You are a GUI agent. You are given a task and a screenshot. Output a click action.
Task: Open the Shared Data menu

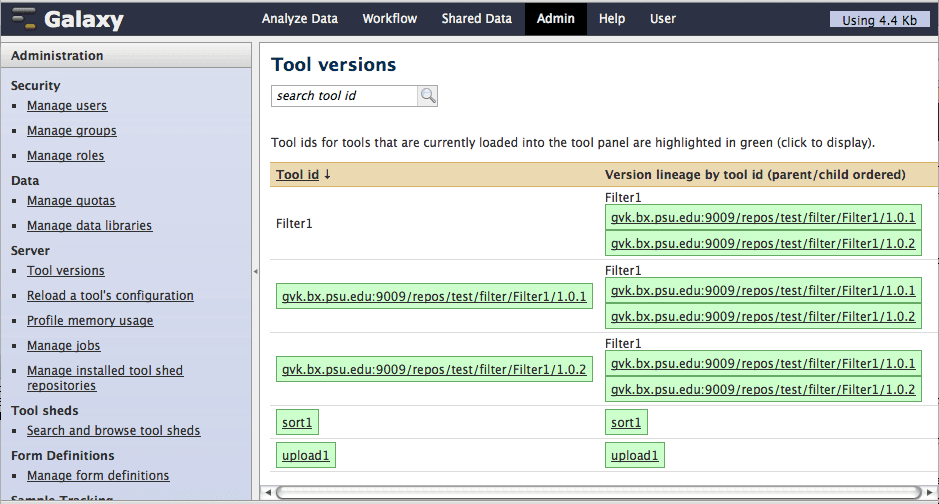[477, 19]
